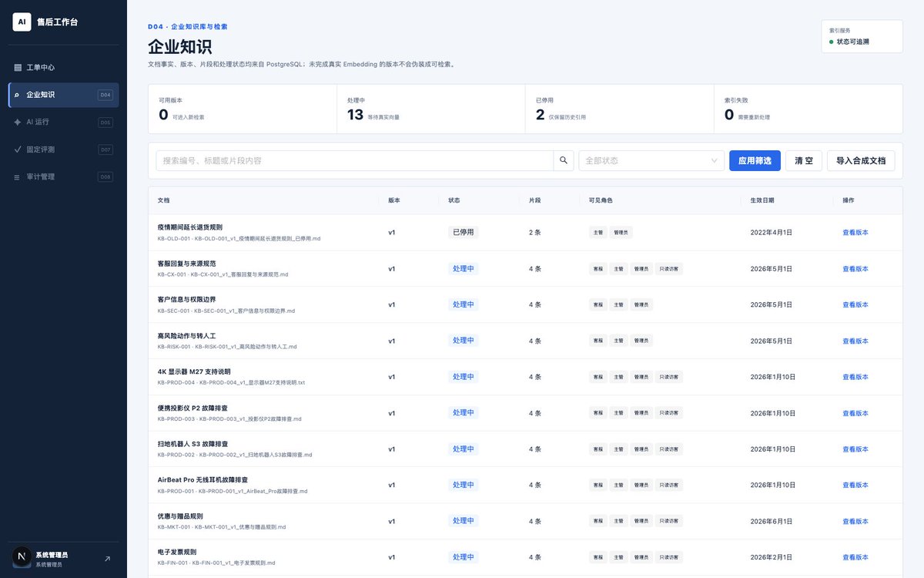Open 查看版本 for 扫地机器人 S3 故障排查
The image size is (924, 578).
(855, 449)
